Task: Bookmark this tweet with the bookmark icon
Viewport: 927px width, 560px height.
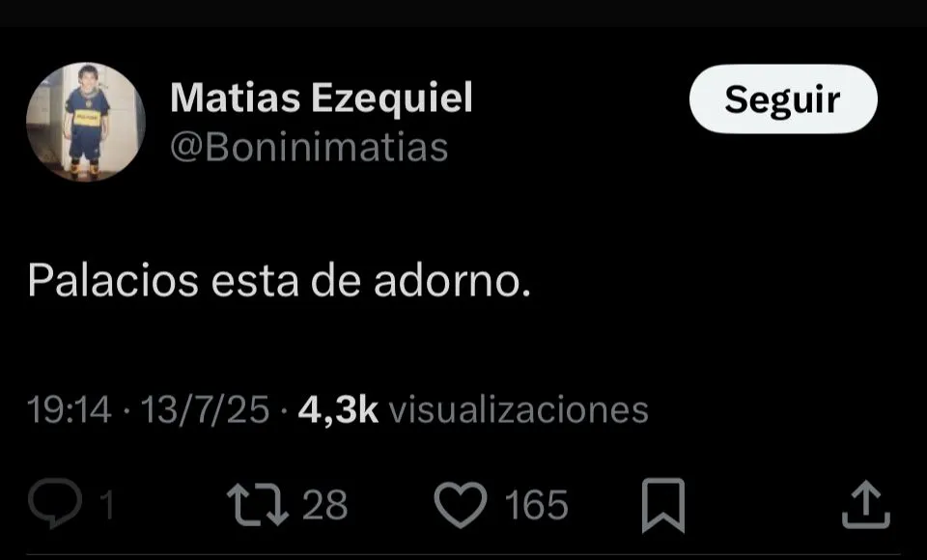Action: (x=663, y=506)
